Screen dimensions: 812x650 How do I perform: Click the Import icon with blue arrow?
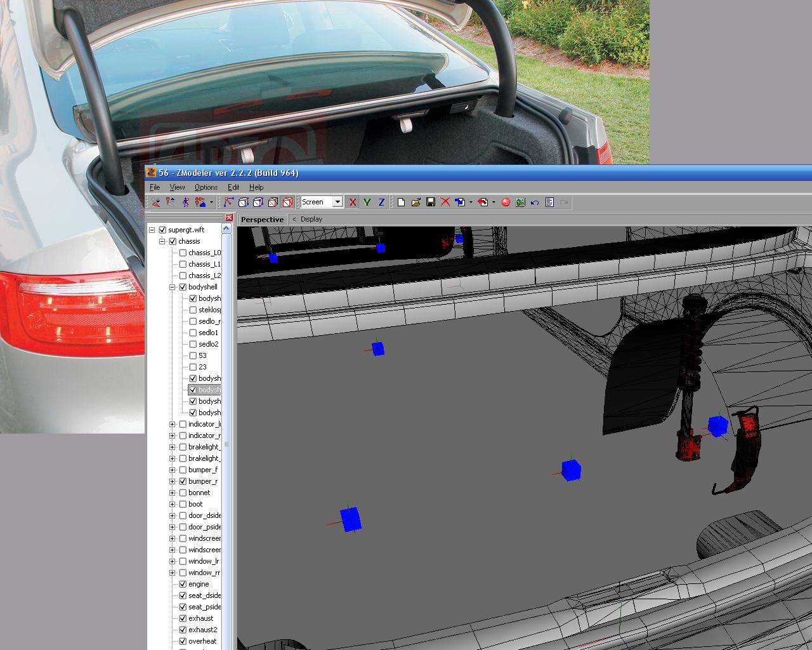(x=460, y=202)
